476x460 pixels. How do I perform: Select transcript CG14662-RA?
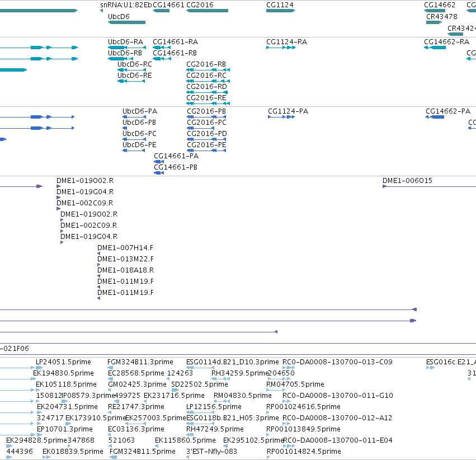point(435,48)
